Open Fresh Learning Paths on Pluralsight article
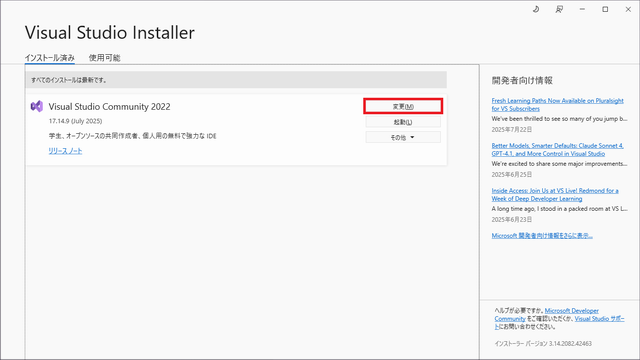This screenshot has height=360, width=640. pyautogui.click(x=557, y=104)
